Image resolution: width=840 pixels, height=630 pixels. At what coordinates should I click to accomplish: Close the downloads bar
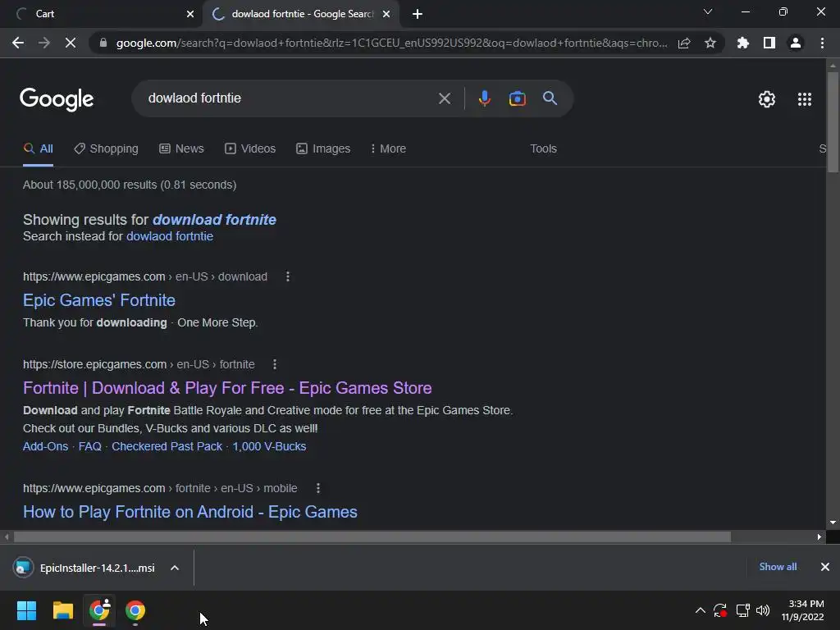[x=825, y=567]
